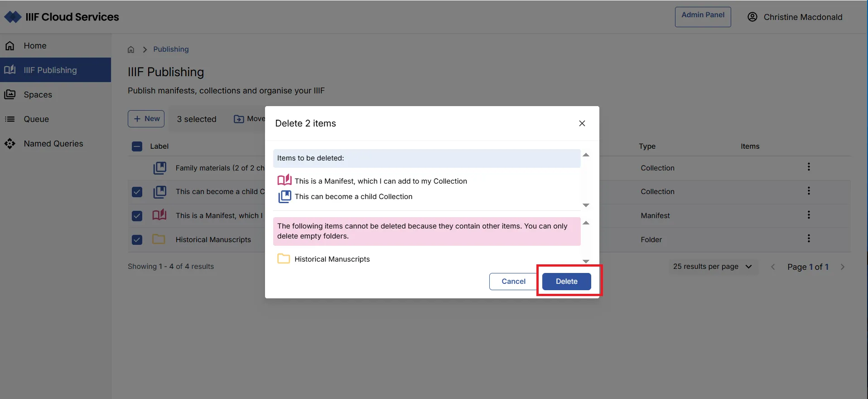Click the Named Queries diamond icon

click(10, 144)
